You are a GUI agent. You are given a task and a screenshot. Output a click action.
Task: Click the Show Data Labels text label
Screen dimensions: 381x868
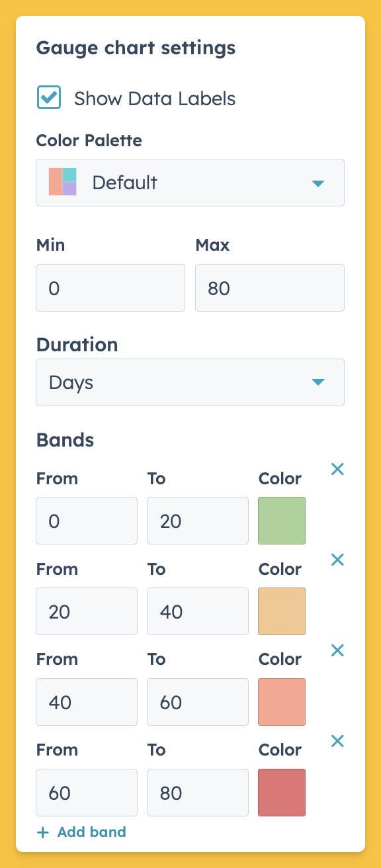(155, 99)
